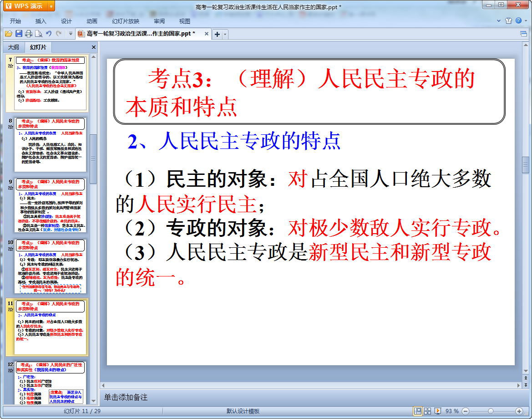Screen dimensions: 532x419
Task: Toggle the animation star on slide 8 thumbnail
Action: pos(10,127)
